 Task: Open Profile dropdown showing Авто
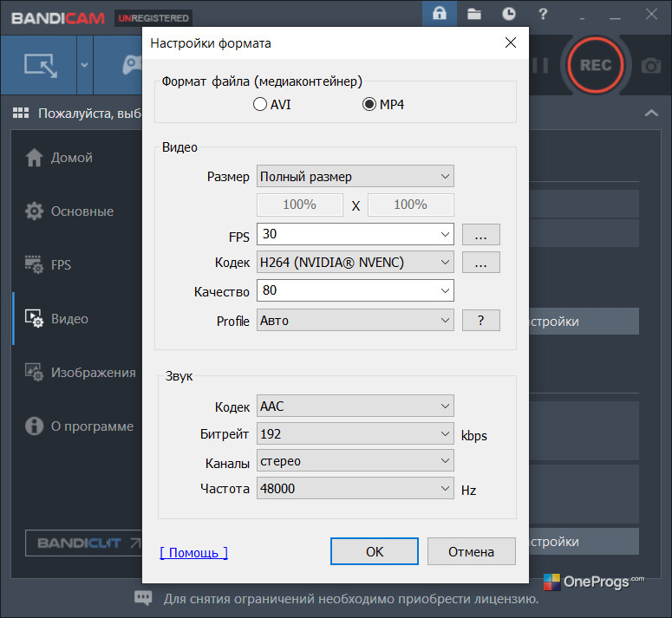(356, 321)
